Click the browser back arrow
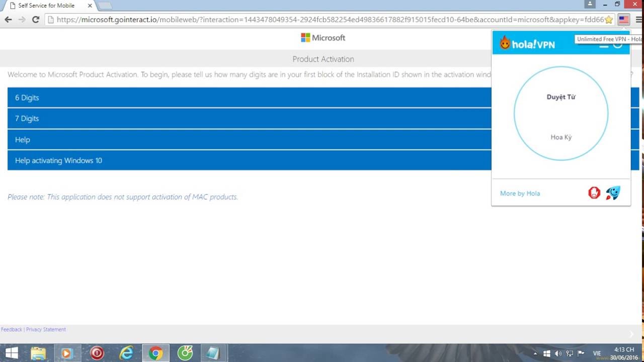Viewport: 644px width, 362px height. (x=8, y=20)
